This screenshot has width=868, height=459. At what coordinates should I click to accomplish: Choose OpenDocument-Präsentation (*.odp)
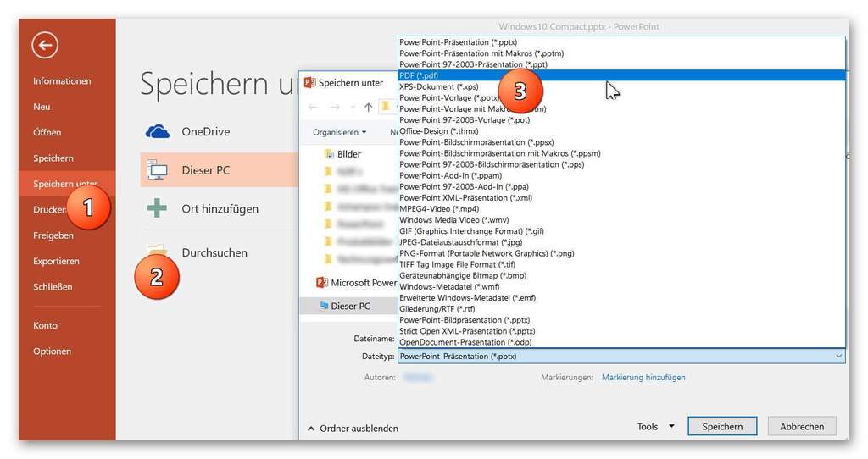621,342
